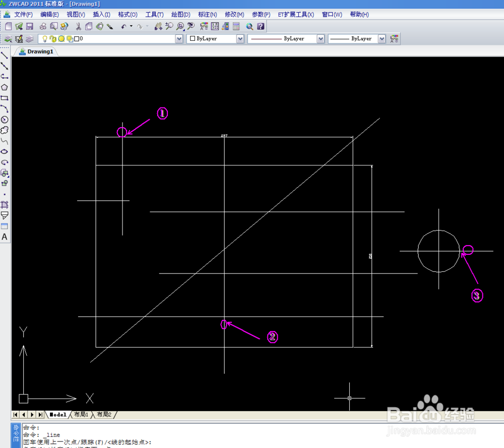This screenshot has height=448, width=504.
Task: Open the 视图(V) menu
Action: [76, 15]
